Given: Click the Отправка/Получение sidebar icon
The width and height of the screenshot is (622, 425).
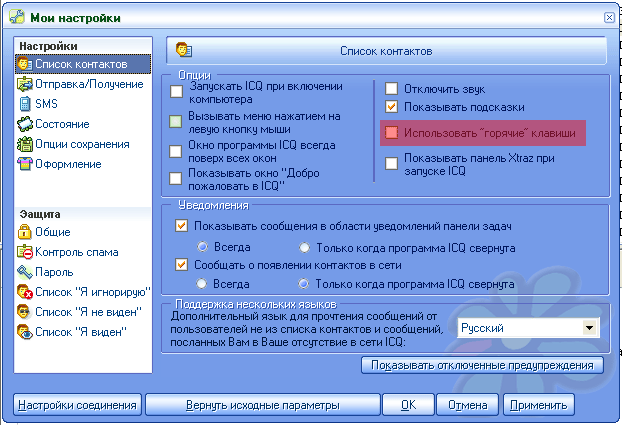Looking at the screenshot, I should 25,84.
